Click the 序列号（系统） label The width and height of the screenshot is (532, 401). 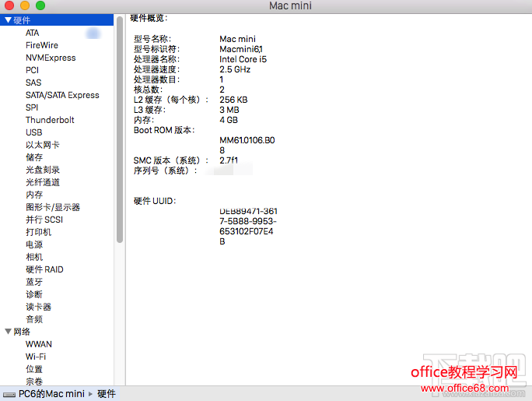tap(165, 171)
